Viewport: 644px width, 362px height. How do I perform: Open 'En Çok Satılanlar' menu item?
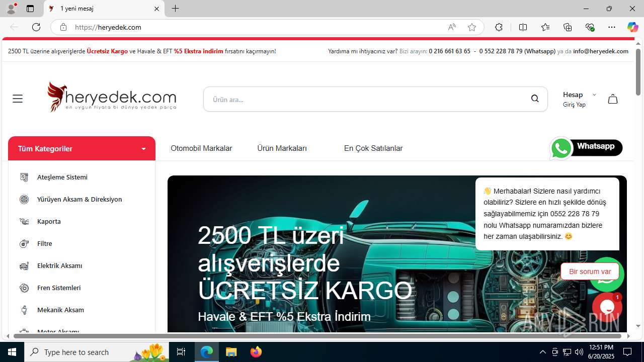click(373, 148)
